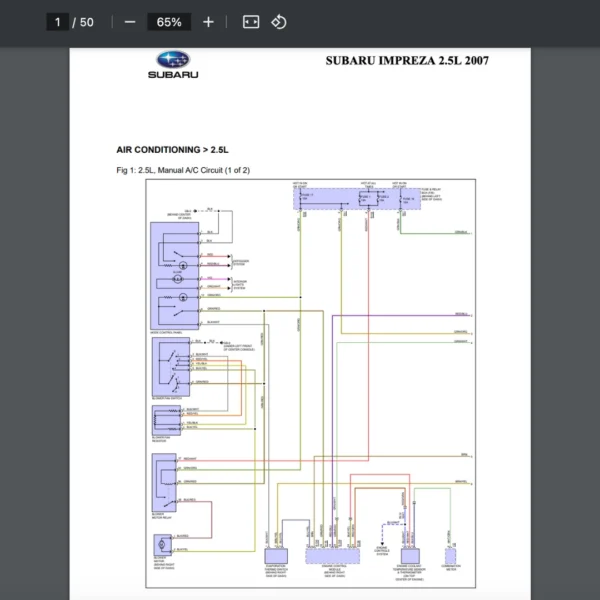Click the SUBARU IMPREZA 2.5L 2007 title
The height and width of the screenshot is (600, 600).
pyautogui.click(x=407, y=60)
